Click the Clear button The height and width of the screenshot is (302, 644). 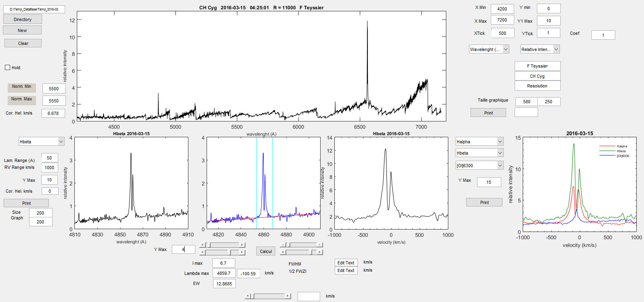coord(23,43)
